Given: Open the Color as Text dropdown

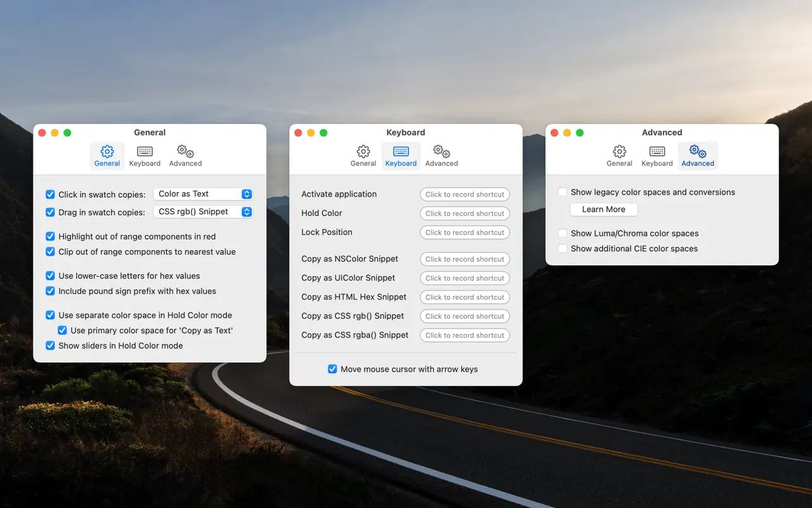Looking at the screenshot, I should coord(203,194).
